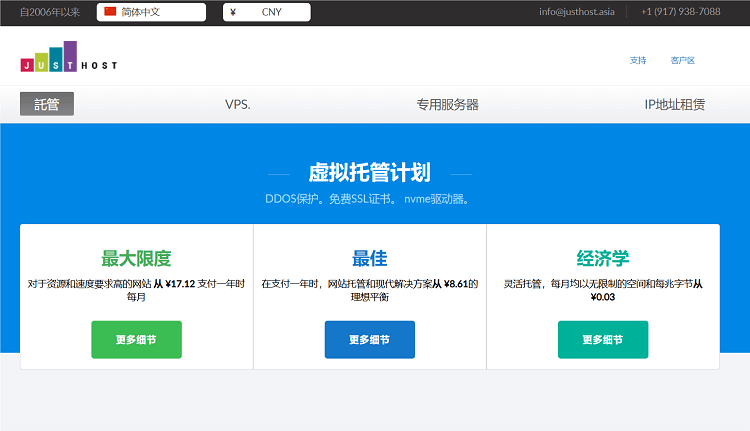
Task: Click the 最佳 plan heading
Action: click(x=369, y=258)
